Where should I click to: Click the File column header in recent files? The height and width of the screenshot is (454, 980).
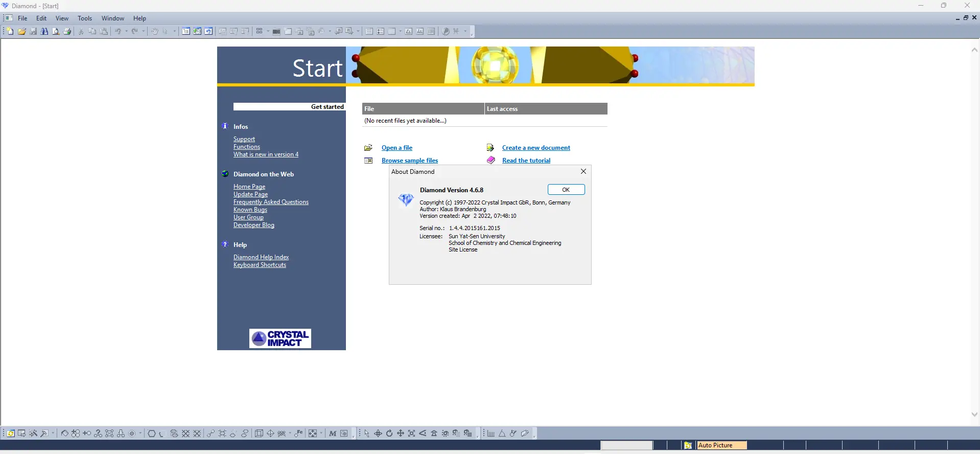(x=423, y=109)
